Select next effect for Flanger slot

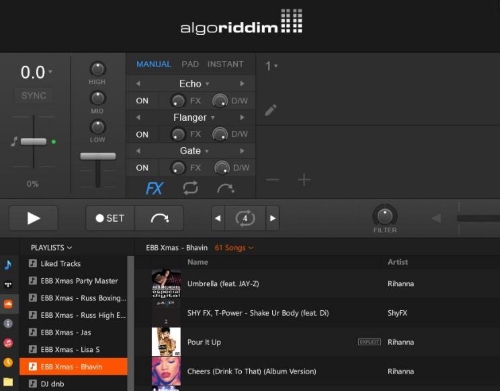[x=242, y=117]
